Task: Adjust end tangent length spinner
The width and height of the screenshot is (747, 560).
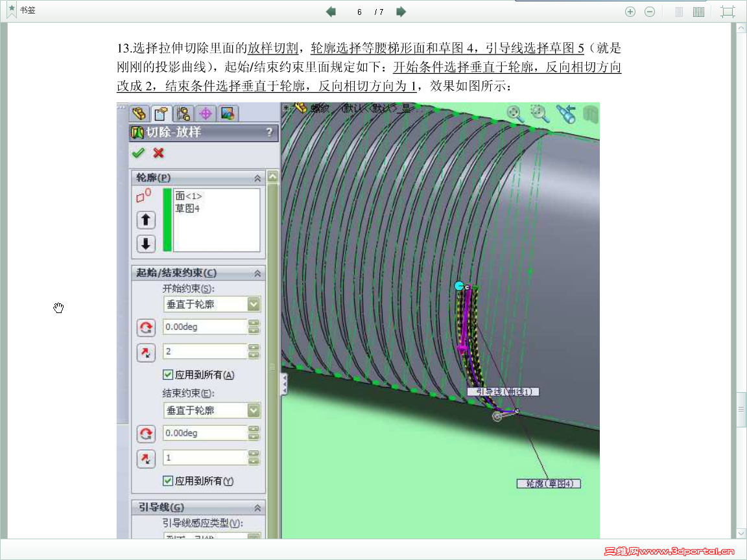Action: (254, 458)
